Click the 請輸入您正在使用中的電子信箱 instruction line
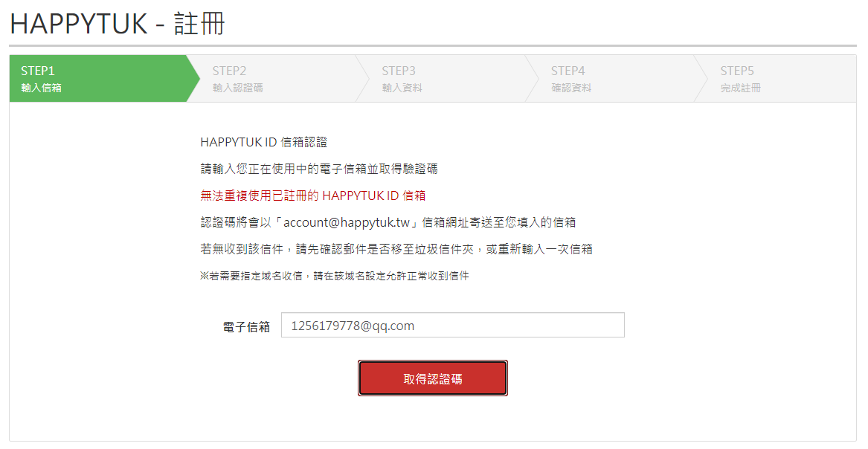Screen dimensions: 868x449 point(319,169)
